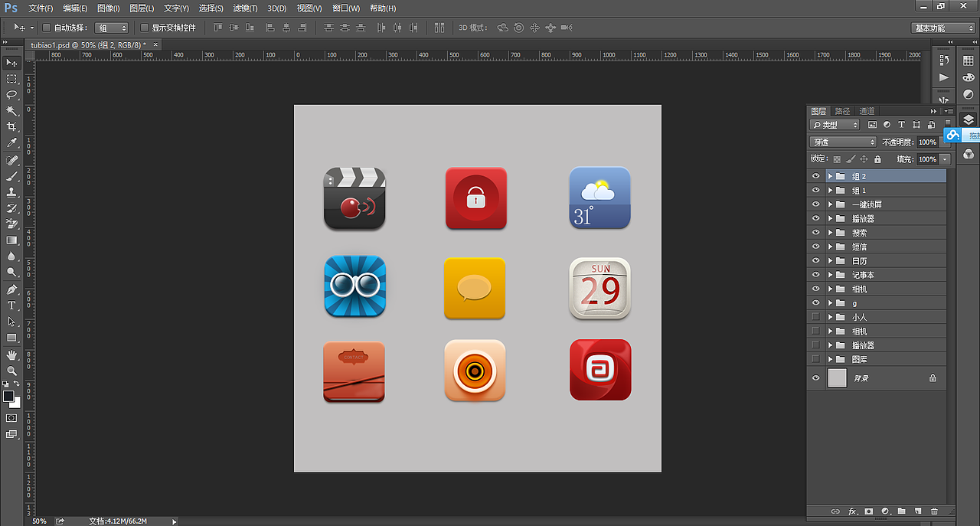
Task: Click the zoom level 50% field
Action: coord(39,521)
